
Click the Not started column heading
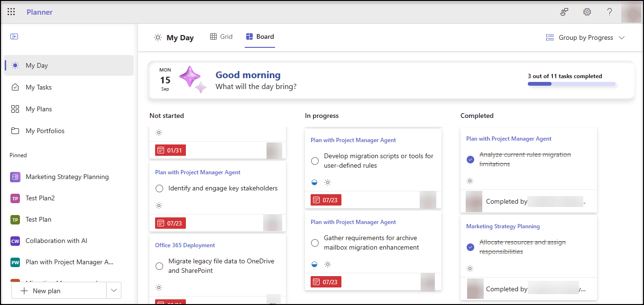[x=166, y=116]
